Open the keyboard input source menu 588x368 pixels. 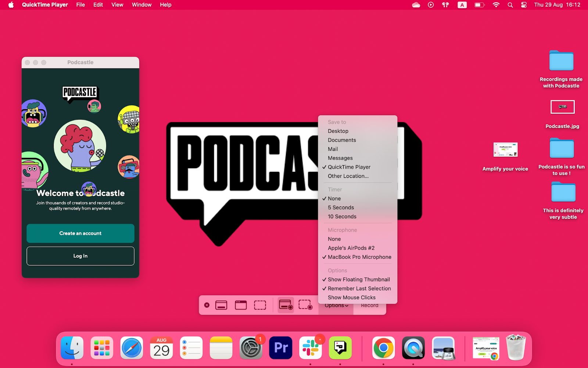(x=462, y=5)
